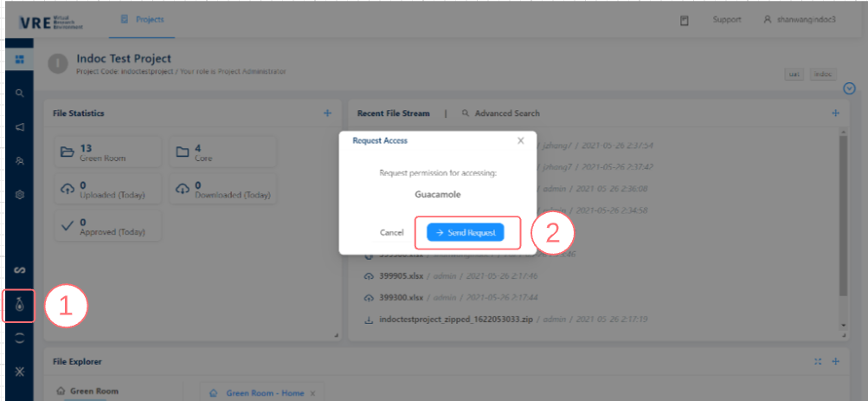Open Advanced Search in Recent File Stream
868x401 pixels.
pyautogui.click(x=500, y=113)
